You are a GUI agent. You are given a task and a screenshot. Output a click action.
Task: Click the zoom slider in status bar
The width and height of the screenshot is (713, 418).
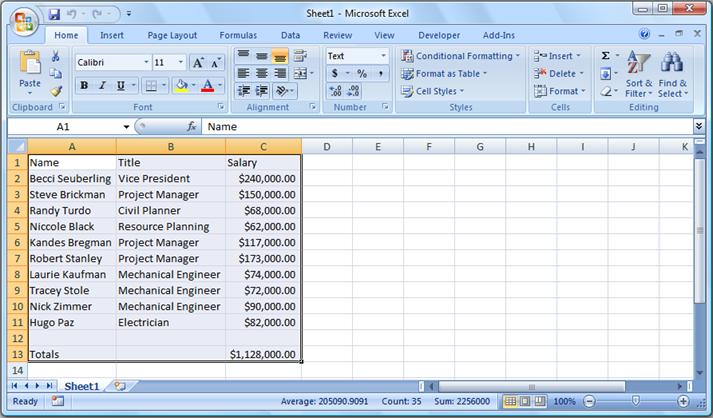pyautogui.click(x=635, y=401)
